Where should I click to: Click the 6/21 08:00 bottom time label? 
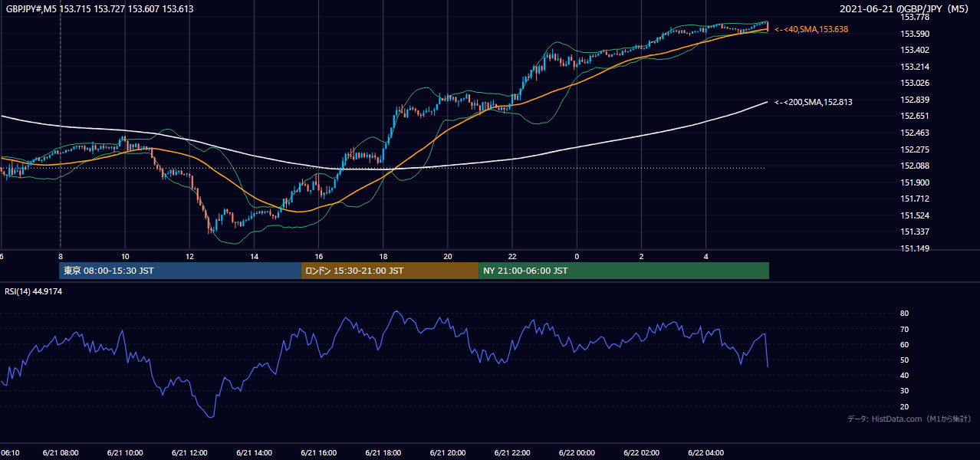61,453
